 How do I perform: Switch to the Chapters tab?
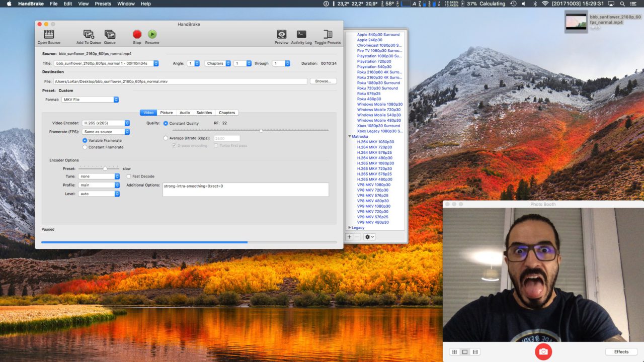[227, 113]
